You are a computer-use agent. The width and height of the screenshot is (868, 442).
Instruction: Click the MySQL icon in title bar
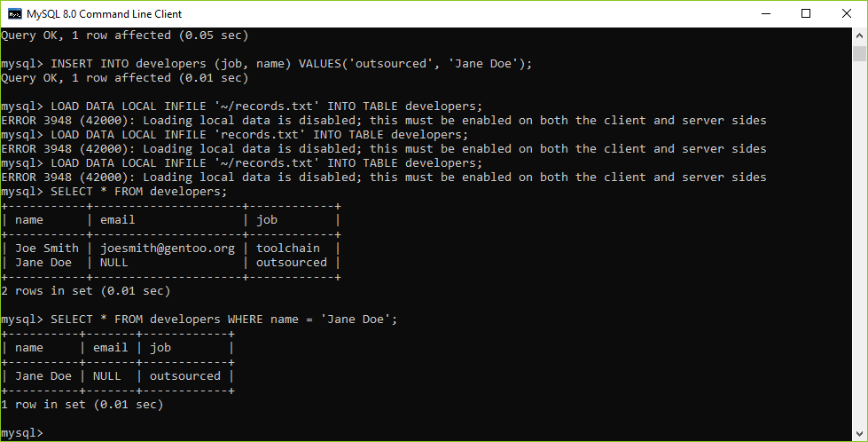tap(15, 14)
